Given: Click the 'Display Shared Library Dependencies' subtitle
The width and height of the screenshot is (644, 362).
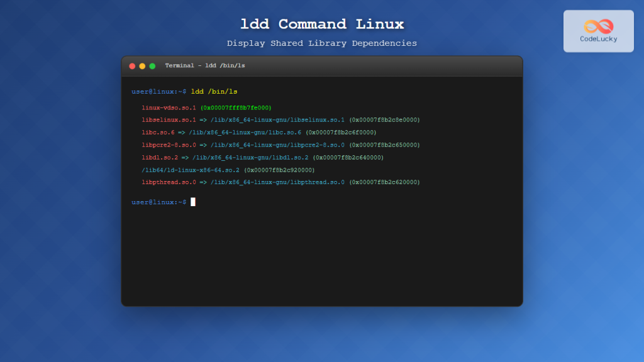Looking at the screenshot, I should pyautogui.click(x=322, y=43).
